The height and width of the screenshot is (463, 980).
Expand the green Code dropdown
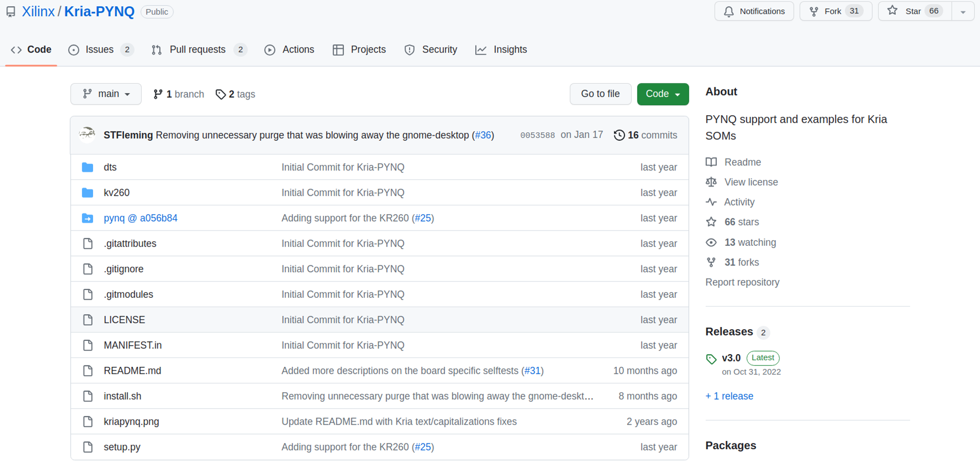tap(662, 94)
